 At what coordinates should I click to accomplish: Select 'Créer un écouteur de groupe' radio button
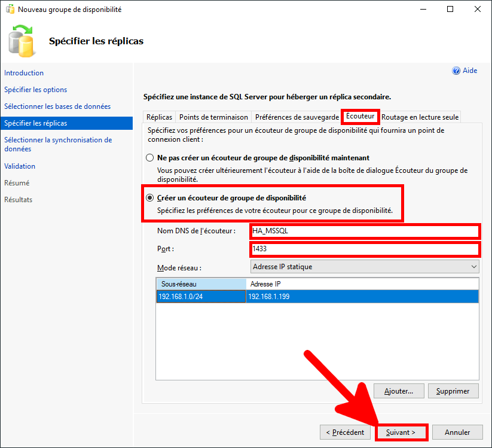[x=150, y=198]
